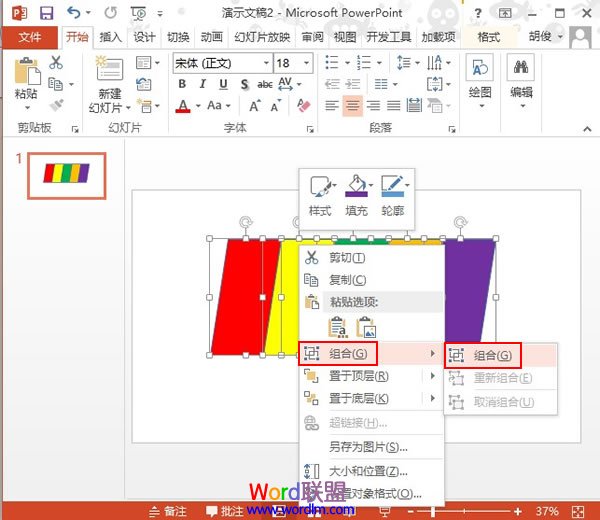Toggle underline formatting
Screen dimensions: 600x520
tap(223, 84)
